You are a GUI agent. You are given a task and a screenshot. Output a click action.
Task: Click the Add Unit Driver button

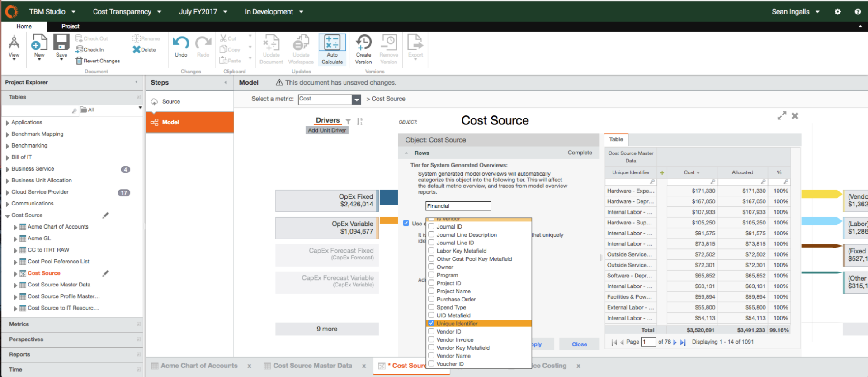point(327,130)
